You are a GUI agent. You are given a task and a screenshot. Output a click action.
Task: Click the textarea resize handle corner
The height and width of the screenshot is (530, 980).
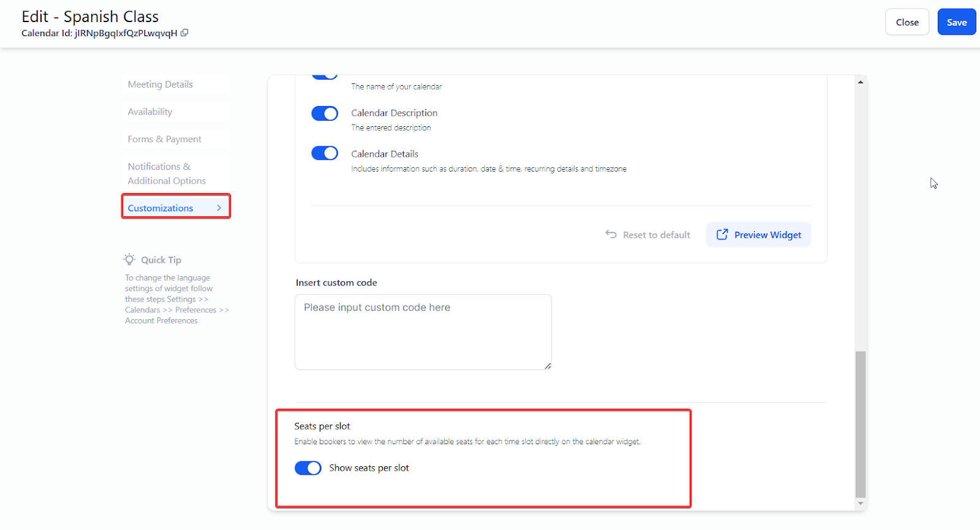tap(548, 366)
